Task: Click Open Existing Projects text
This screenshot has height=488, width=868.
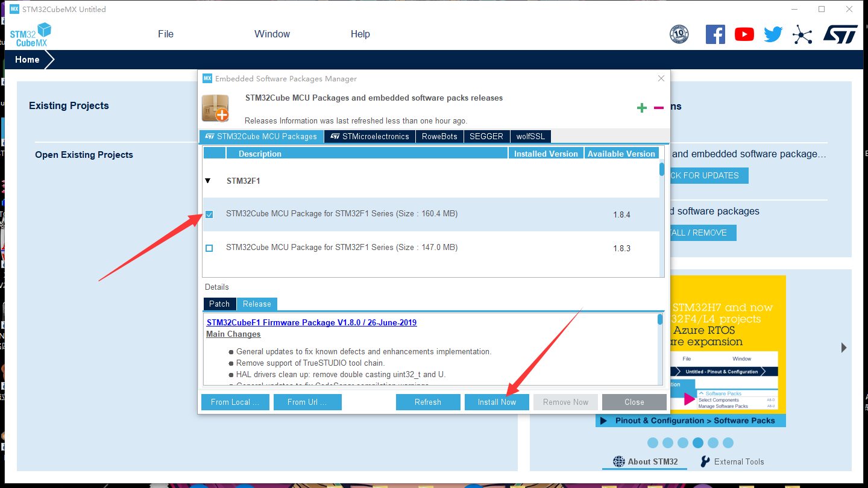Action: tap(84, 155)
